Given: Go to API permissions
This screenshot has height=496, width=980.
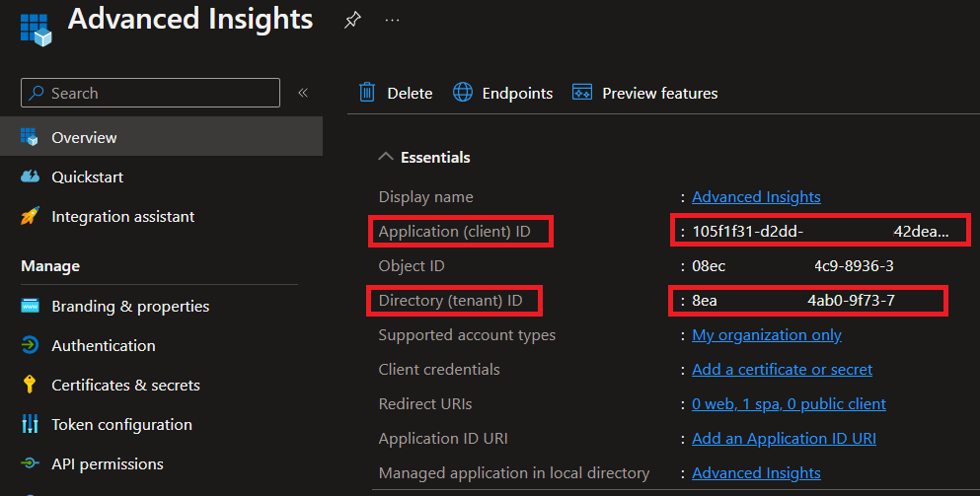Looking at the screenshot, I should (x=108, y=463).
